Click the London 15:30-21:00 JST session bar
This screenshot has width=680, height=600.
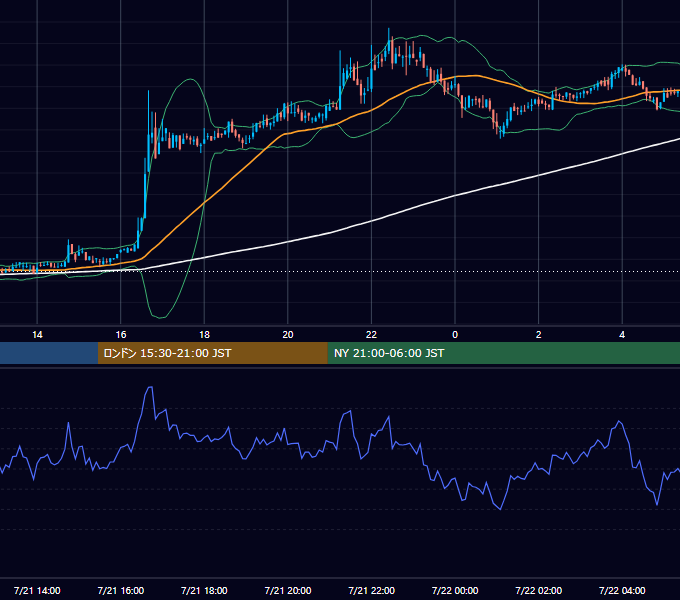pos(212,353)
